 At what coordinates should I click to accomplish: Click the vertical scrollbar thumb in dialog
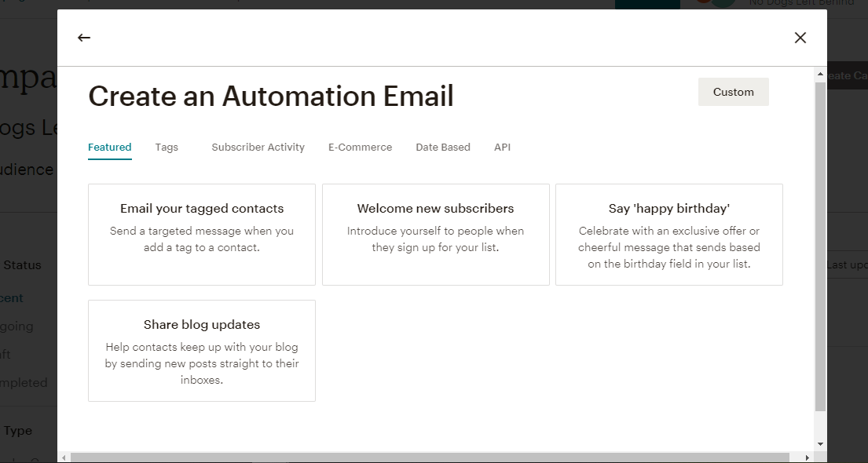click(820, 246)
